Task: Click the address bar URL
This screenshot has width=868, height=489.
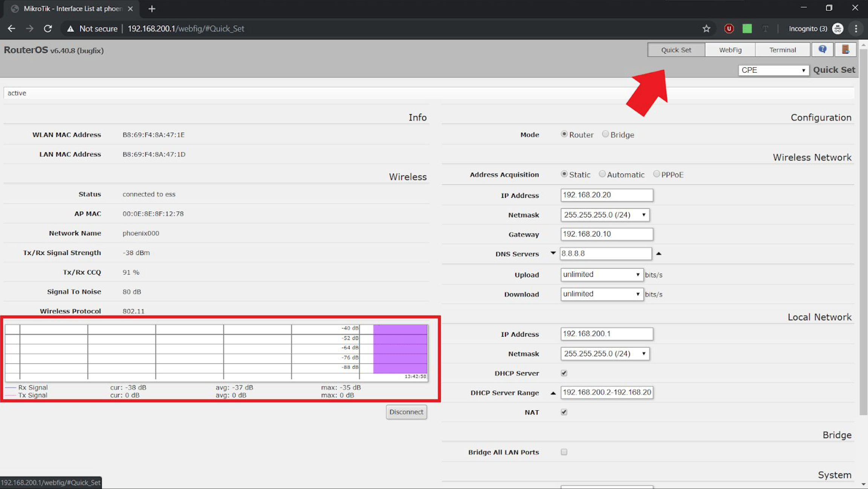Action: (x=186, y=29)
